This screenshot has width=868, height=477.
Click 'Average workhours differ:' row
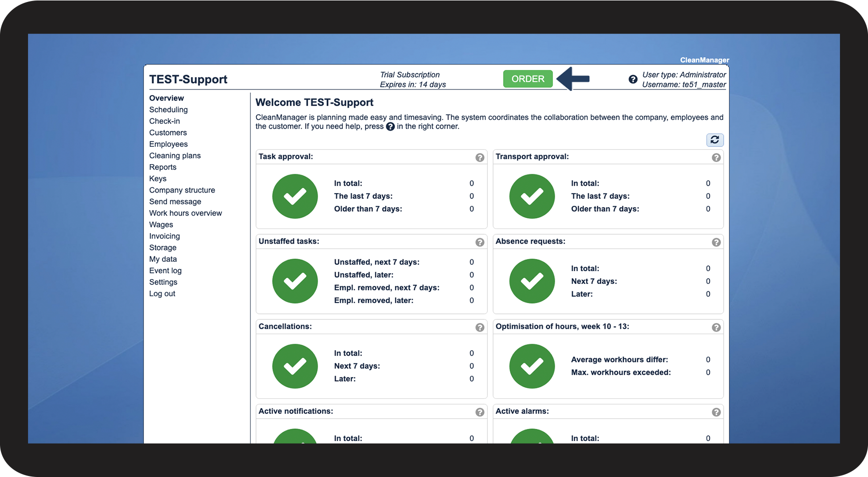pos(619,360)
